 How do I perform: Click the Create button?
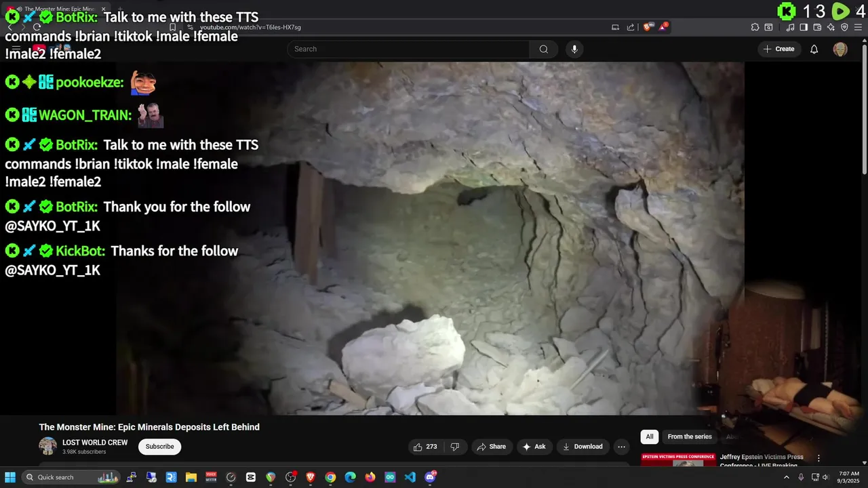pyautogui.click(x=778, y=49)
